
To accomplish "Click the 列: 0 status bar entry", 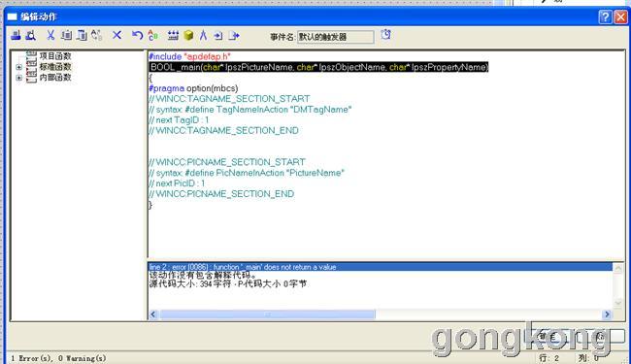I will tap(588, 358).
